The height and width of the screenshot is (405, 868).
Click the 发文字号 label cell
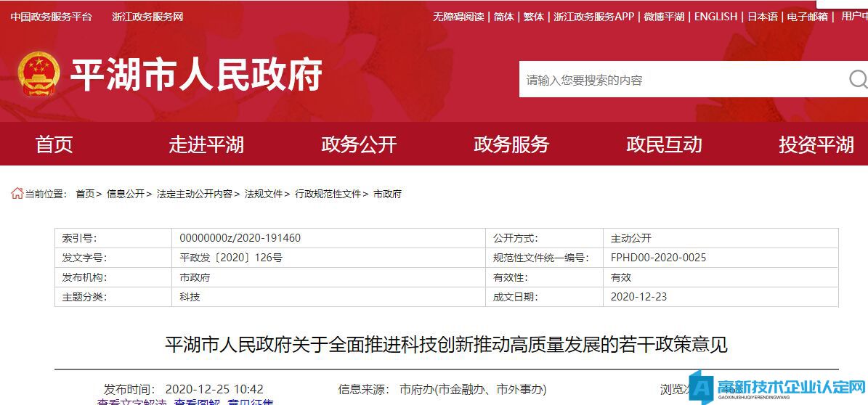point(113,258)
